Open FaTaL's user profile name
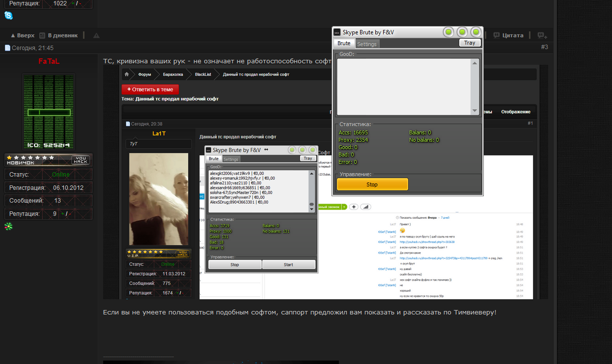 click(x=49, y=61)
